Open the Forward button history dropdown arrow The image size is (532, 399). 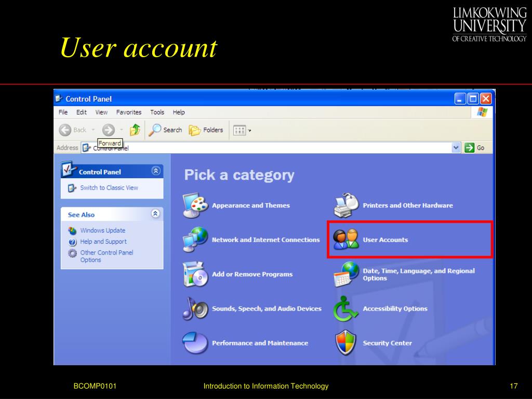click(x=121, y=130)
